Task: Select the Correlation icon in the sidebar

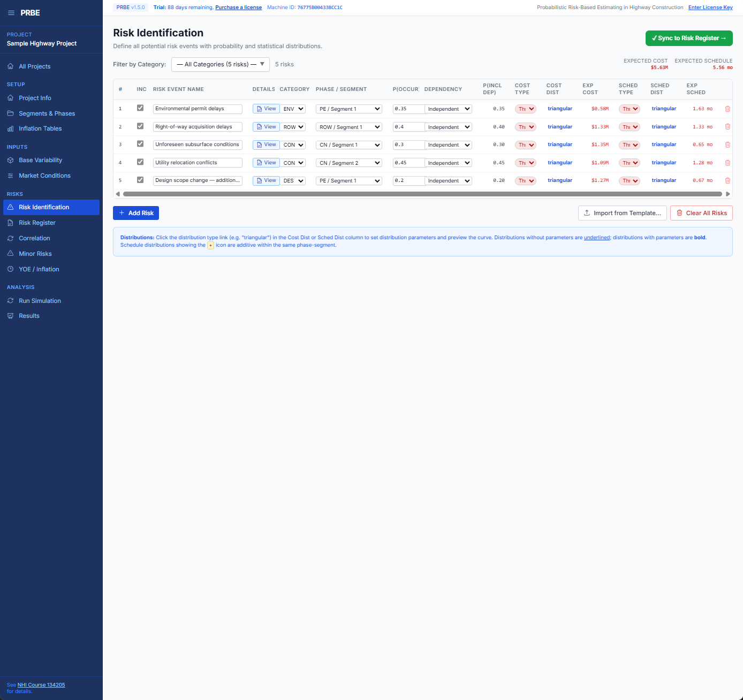Action: coord(11,238)
